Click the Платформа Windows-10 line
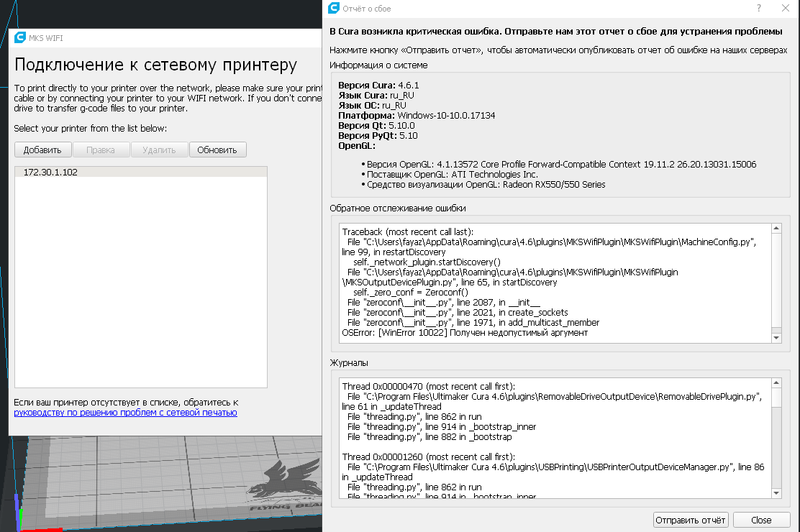 point(417,115)
